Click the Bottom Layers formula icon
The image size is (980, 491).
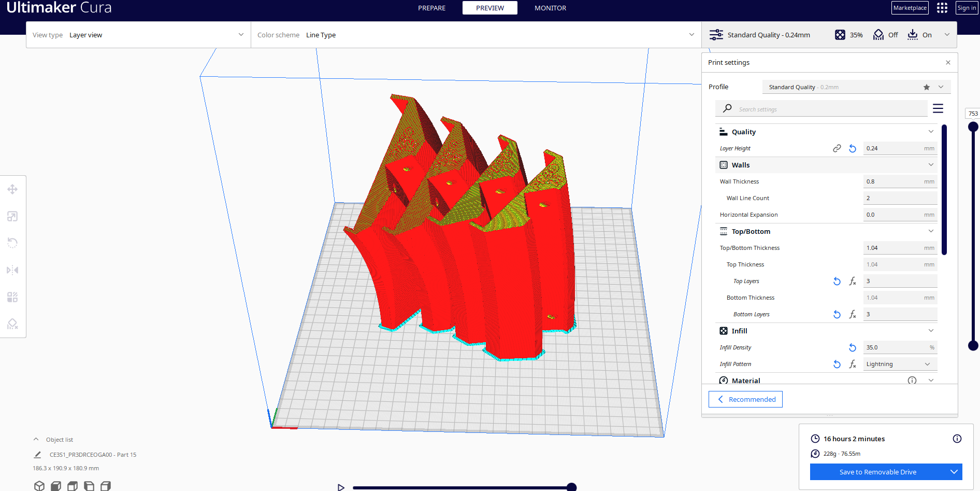click(x=853, y=314)
